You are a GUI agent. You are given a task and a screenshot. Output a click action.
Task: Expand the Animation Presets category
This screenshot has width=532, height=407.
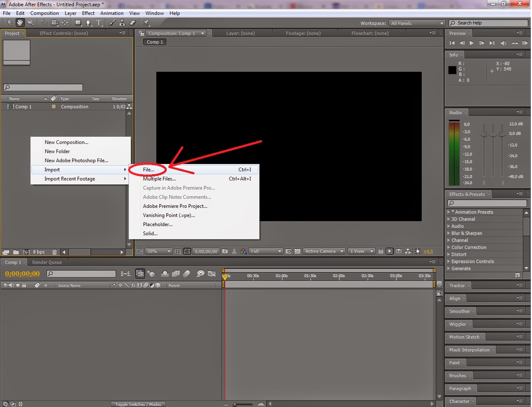(449, 212)
